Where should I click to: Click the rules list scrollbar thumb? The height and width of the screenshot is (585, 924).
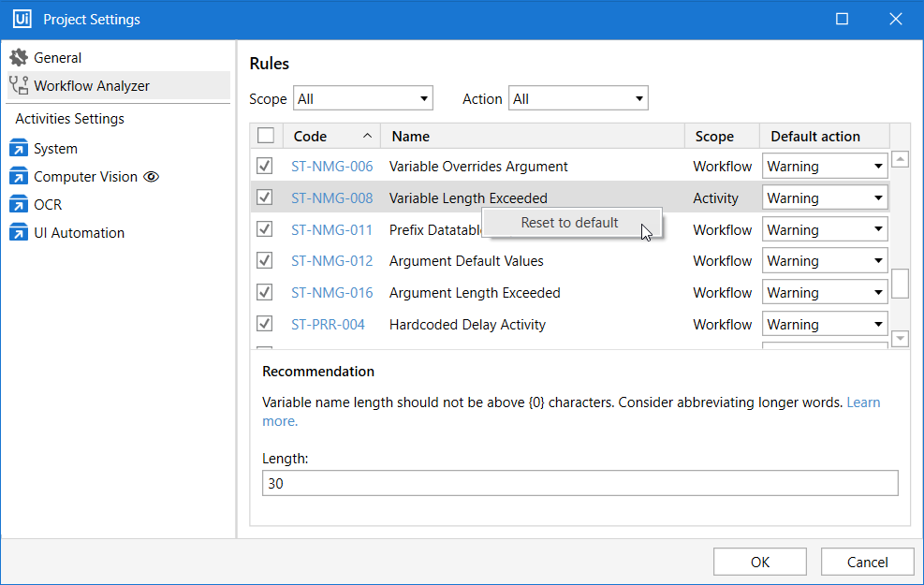900,284
